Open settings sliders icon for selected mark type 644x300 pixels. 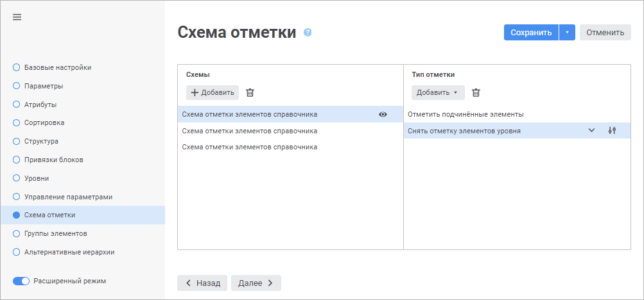pos(612,131)
